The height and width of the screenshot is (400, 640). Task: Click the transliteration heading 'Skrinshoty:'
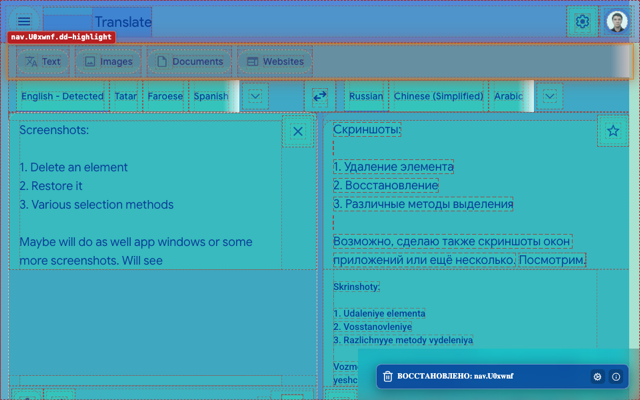(356, 287)
